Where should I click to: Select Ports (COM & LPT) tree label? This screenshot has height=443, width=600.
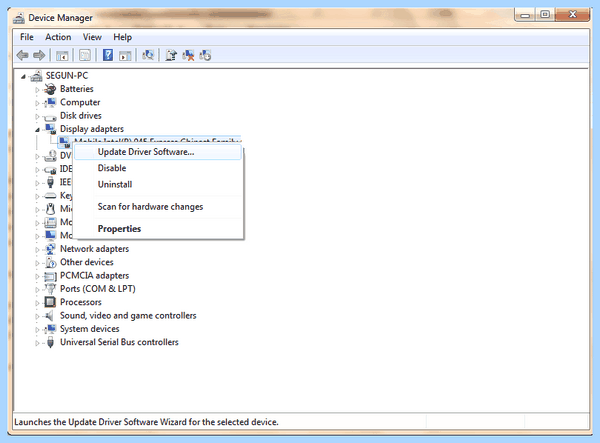98,289
